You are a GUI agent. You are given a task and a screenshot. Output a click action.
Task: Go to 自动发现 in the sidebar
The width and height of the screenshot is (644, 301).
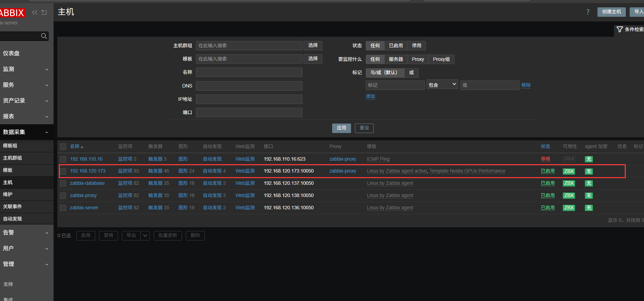[x=13, y=219]
